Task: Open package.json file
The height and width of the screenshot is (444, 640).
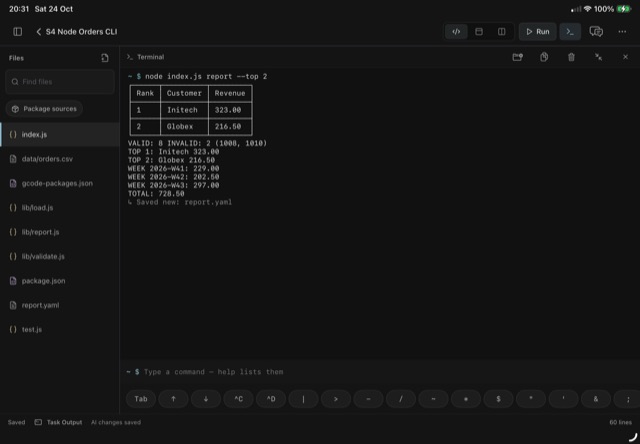Action: pyautogui.click(x=60, y=281)
